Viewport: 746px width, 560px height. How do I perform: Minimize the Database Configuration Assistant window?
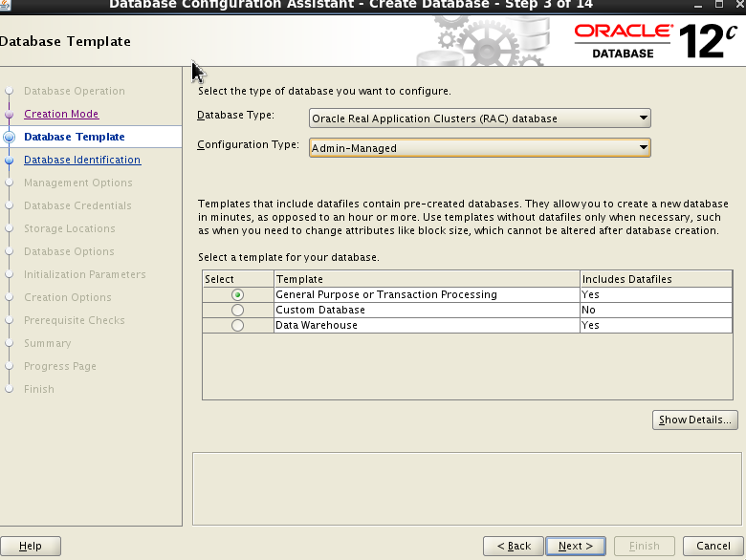coord(698,5)
